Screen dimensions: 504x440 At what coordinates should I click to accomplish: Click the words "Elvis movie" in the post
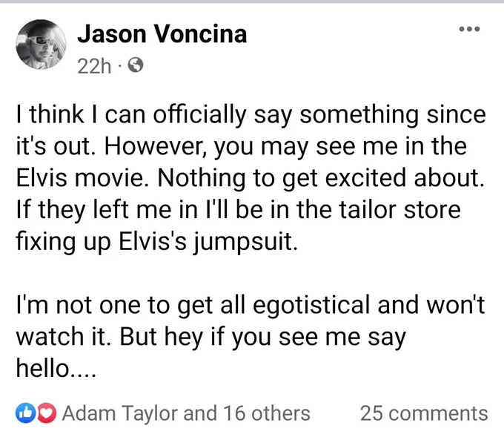[x=80, y=178]
